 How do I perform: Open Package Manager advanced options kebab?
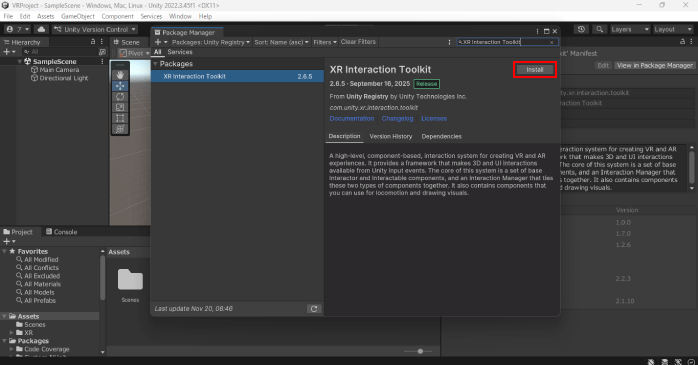pyautogui.click(x=449, y=42)
